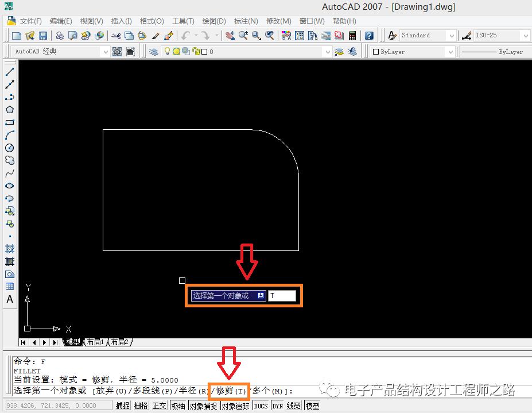Click the dynamic input options arrow

coord(261,295)
